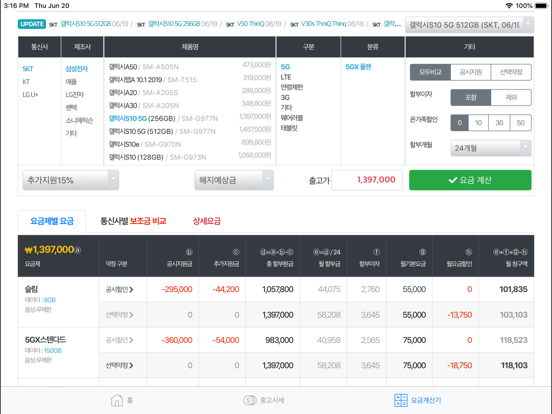Screen dimensions: 552x414
Task: Select 5GX 플랜 category
Action: tap(358, 67)
